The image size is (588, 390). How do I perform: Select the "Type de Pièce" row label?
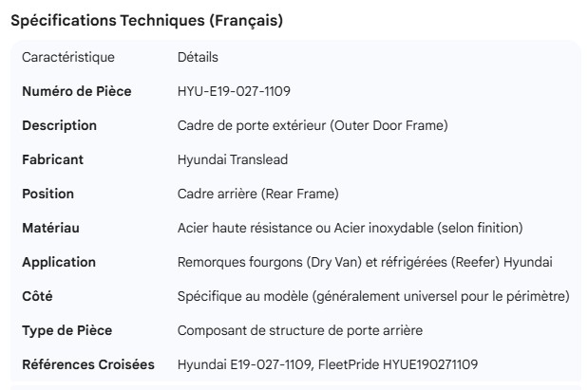(66, 330)
